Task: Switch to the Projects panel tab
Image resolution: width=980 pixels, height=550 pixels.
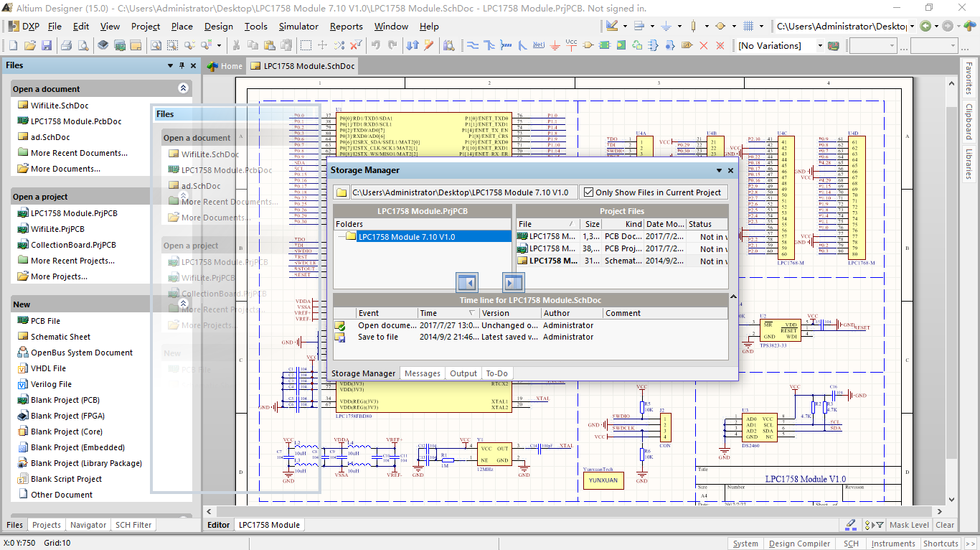Action: 47,525
